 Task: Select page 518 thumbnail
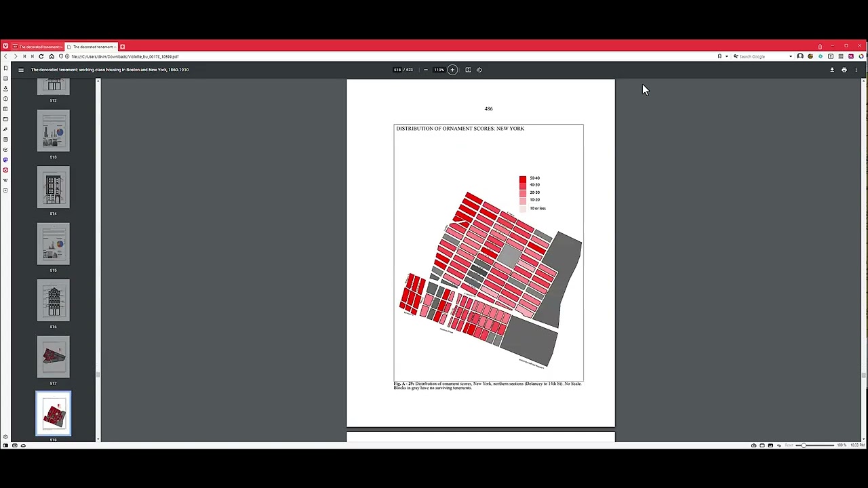click(54, 413)
